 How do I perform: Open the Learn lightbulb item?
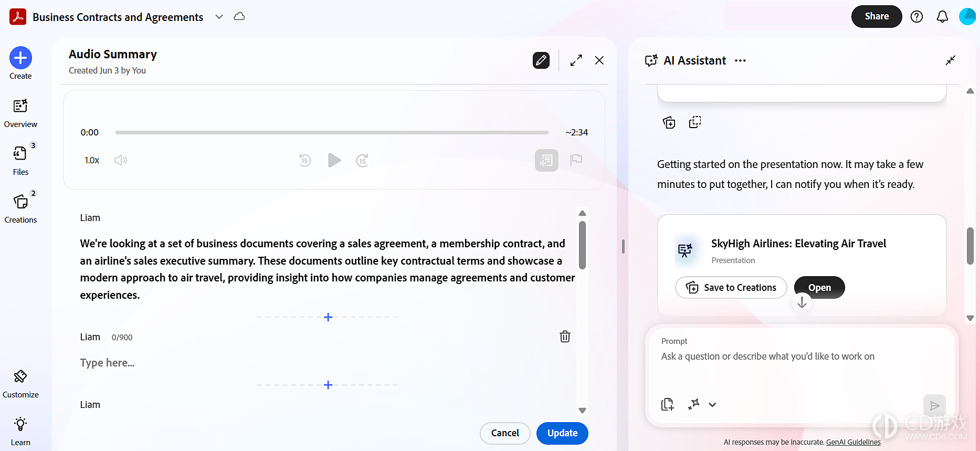(20, 431)
